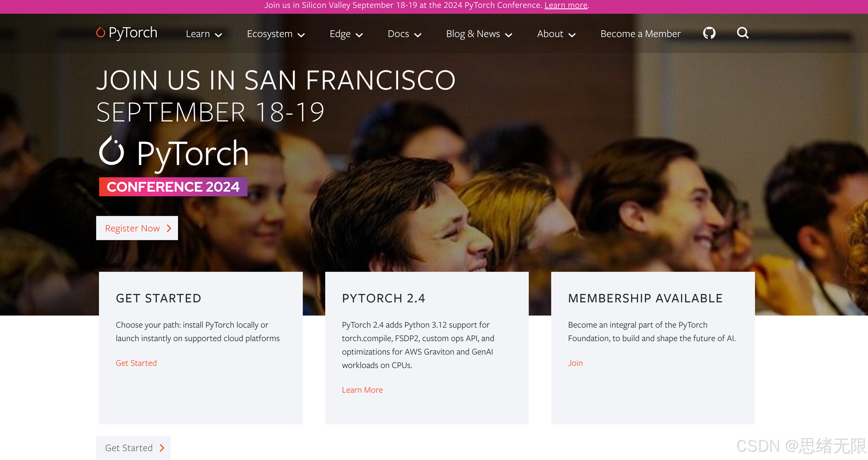868x460 pixels.
Task: Click the Register Now button
Action: [137, 228]
